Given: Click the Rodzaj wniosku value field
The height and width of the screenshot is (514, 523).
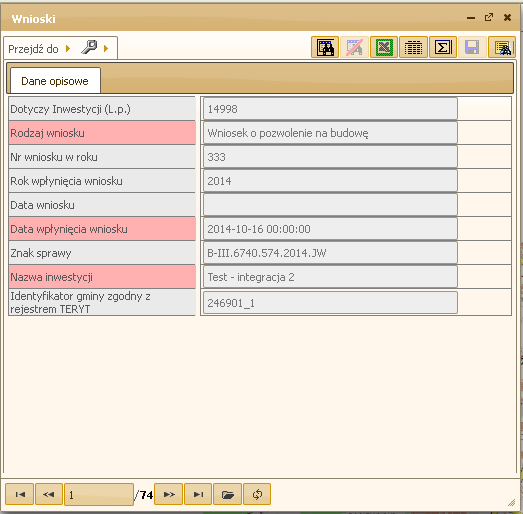Looking at the screenshot, I should click(330, 133).
